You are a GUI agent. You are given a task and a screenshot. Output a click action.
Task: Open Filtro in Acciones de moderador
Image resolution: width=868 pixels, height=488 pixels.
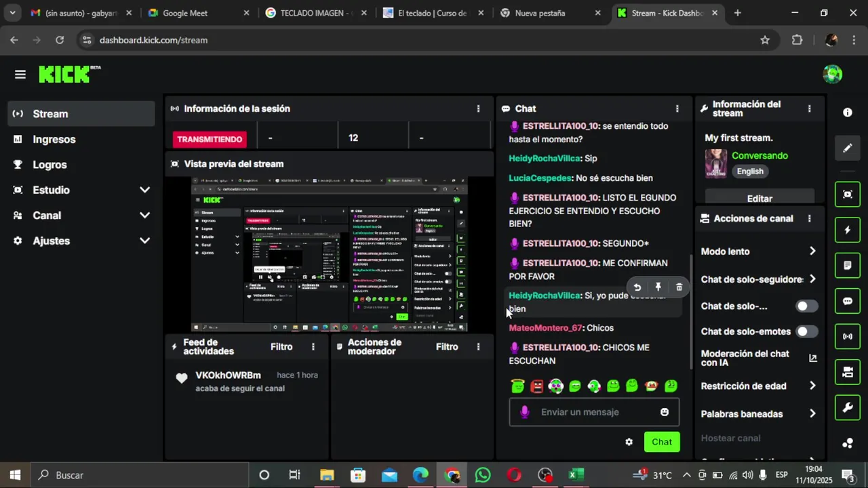click(x=447, y=346)
